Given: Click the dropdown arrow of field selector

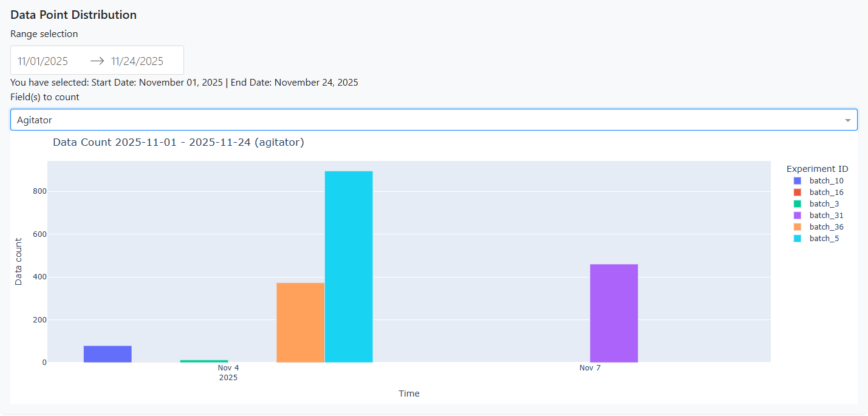Looking at the screenshot, I should [x=847, y=120].
